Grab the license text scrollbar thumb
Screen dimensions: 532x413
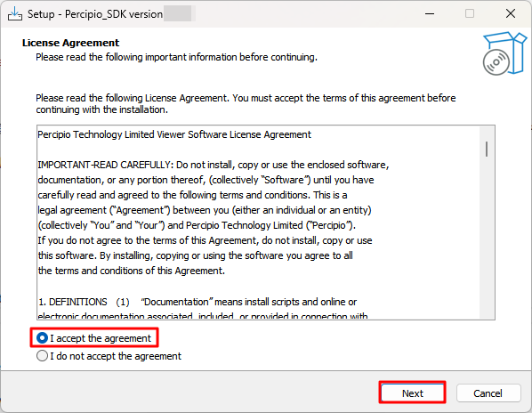[487, 149]
